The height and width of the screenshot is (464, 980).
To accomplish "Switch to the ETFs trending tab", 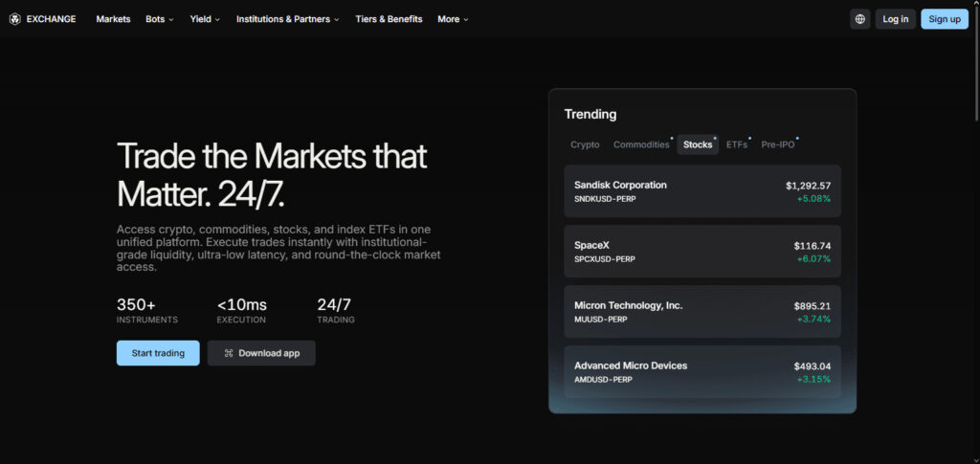I will (x=737, y=144).
